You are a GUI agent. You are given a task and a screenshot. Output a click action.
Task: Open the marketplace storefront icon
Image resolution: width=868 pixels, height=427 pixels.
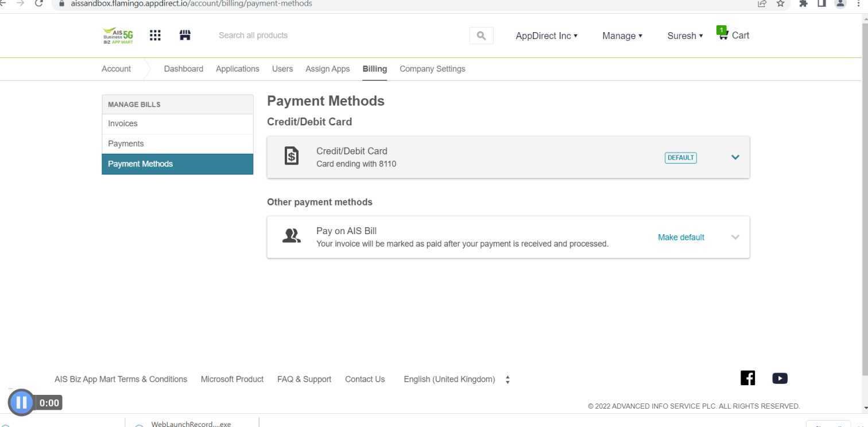[185, 35]
